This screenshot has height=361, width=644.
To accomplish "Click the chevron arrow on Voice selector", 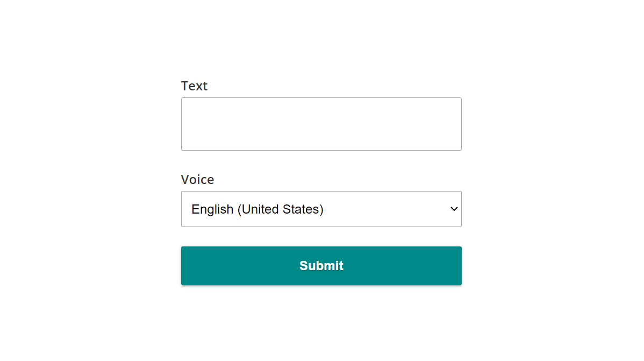I will tap(454, 209).
